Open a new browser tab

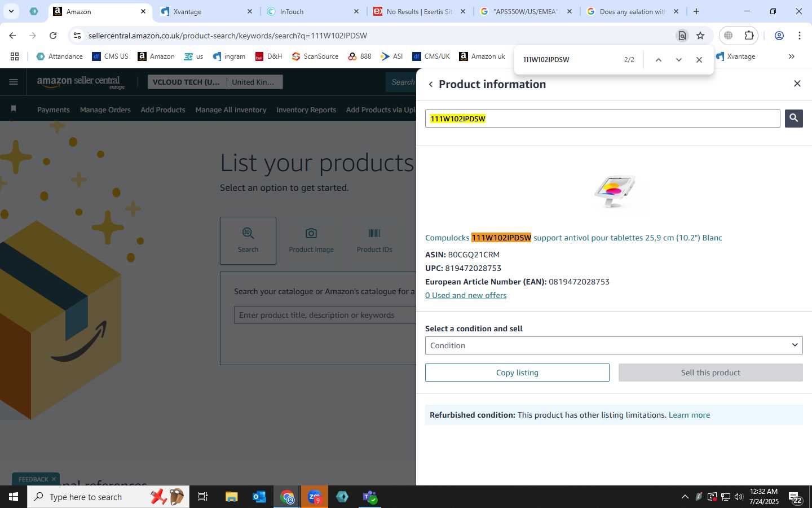coord(696,11)
